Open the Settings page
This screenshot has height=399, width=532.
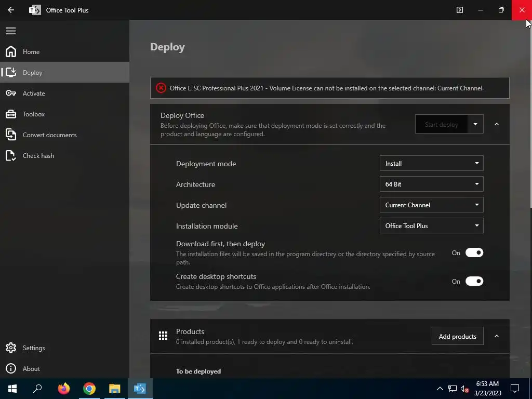tap(64, 348)
